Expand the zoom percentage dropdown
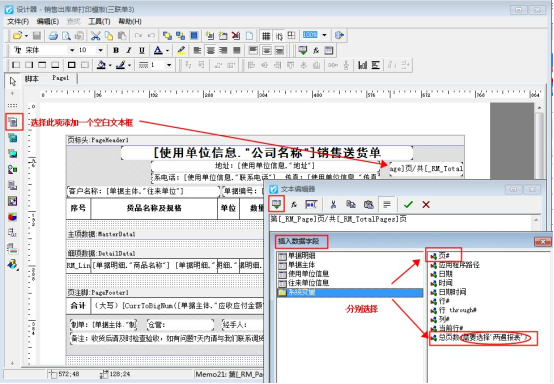The image size is (554, 384). pyautogui.click(x=324, y=35)
